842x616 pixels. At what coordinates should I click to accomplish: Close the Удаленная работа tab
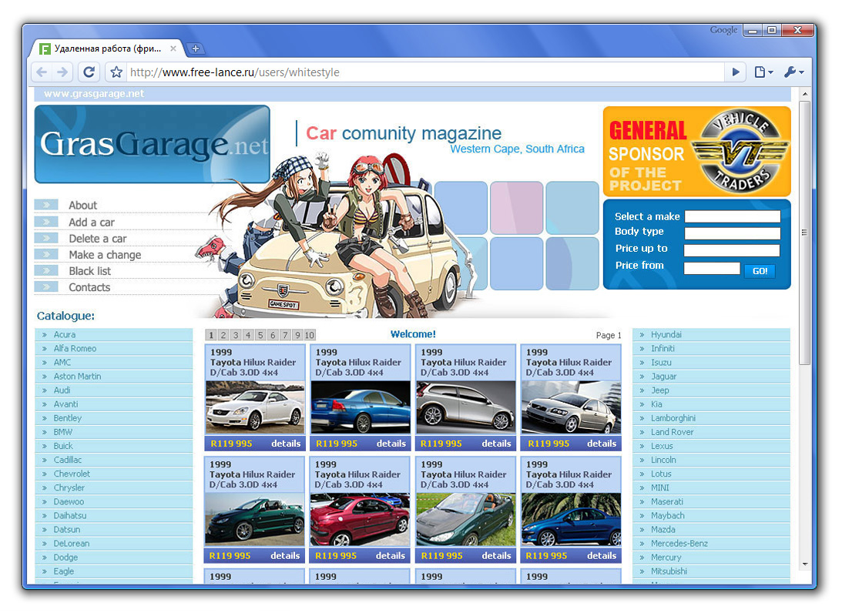[x=173, y=49]
